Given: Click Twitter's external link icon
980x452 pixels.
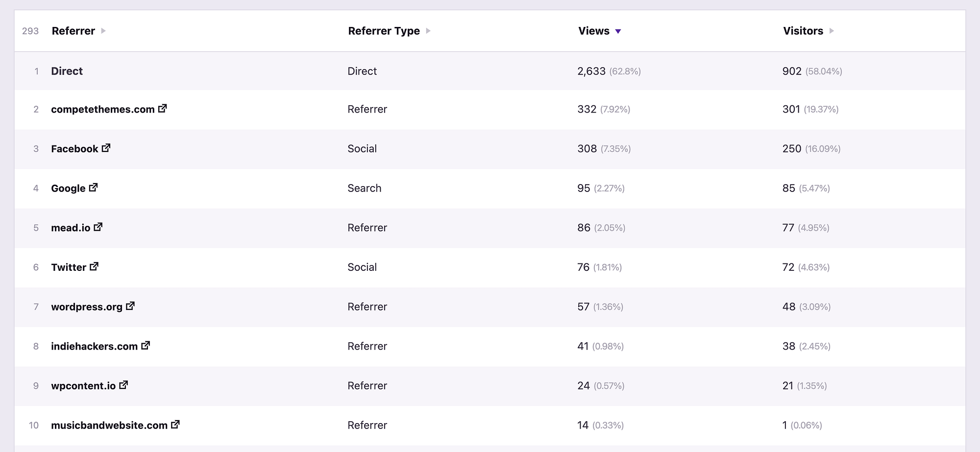Looking at the screenshot, I should (95, 266).
